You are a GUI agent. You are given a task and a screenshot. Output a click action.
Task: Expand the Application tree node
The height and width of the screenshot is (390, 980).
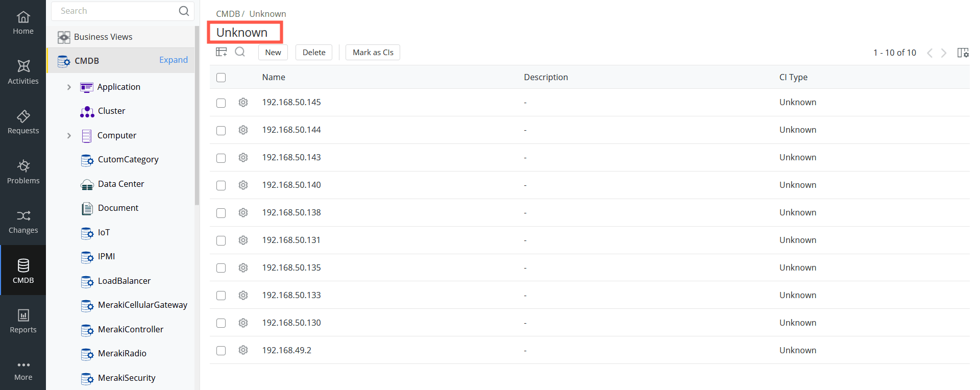pos(69,87)
